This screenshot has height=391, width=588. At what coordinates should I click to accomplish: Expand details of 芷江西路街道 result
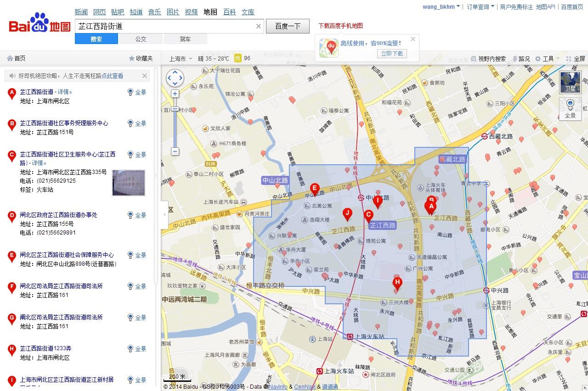click(x=64, y=92)
